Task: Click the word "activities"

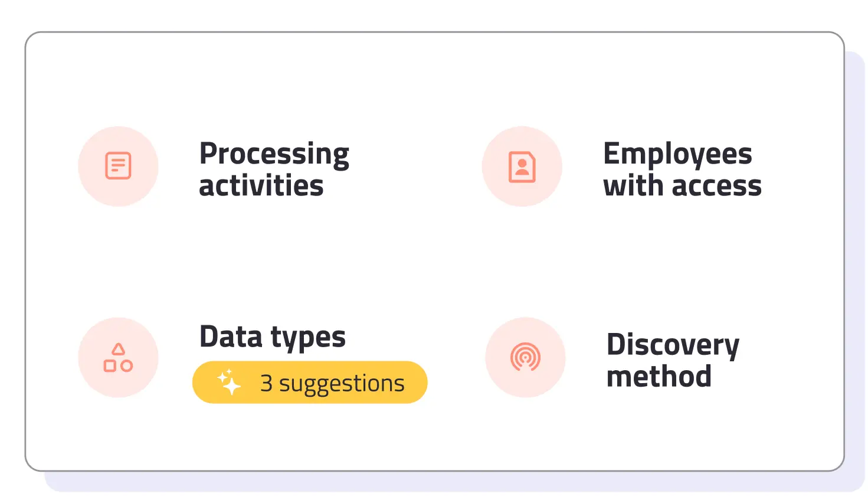Action: [x=261, y=186]
